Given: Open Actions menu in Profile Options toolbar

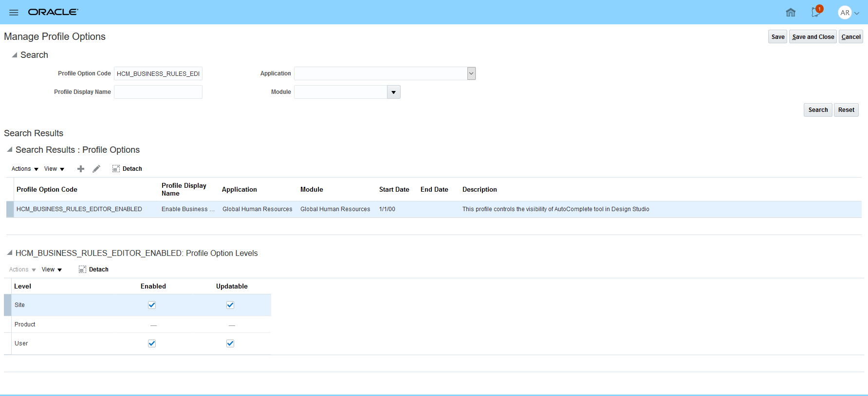Looking at the screenshot, I should point(25,169).
